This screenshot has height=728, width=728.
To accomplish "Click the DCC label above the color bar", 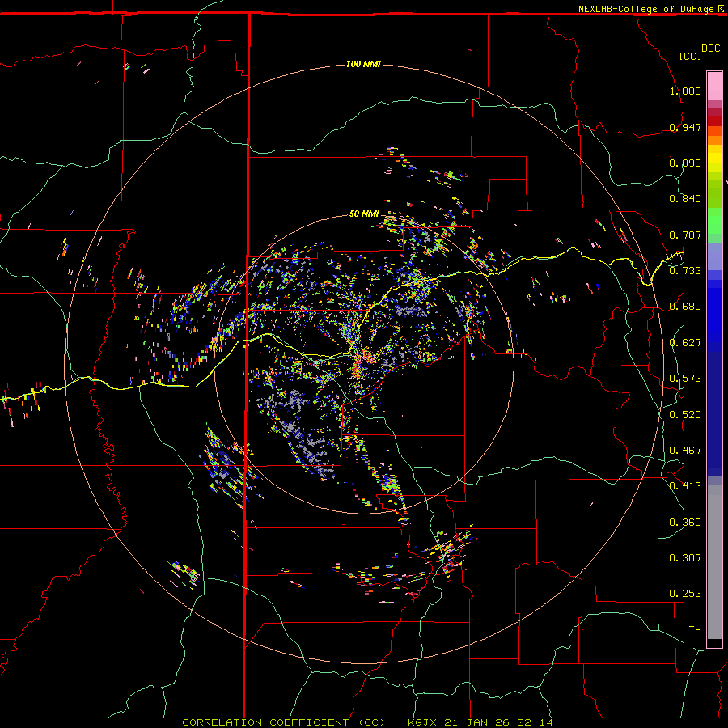I will pos(710,49).
